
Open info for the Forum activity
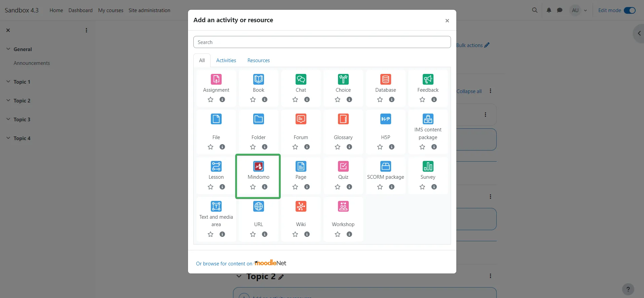click(307, 147)
